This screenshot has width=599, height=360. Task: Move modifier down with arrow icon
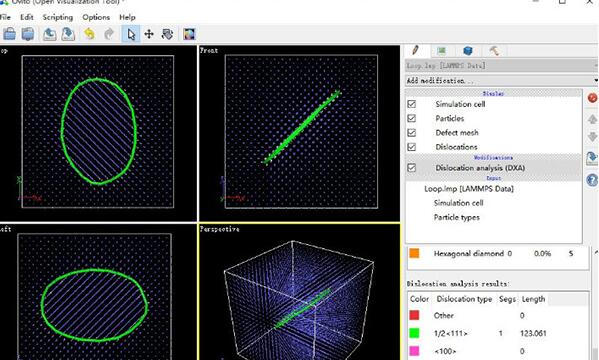(592, 137)
